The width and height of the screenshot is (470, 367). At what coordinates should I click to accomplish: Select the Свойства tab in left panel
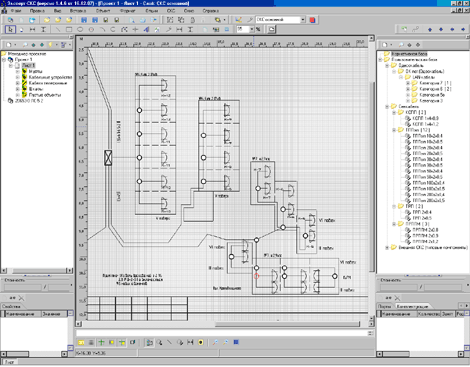[11, 306]
